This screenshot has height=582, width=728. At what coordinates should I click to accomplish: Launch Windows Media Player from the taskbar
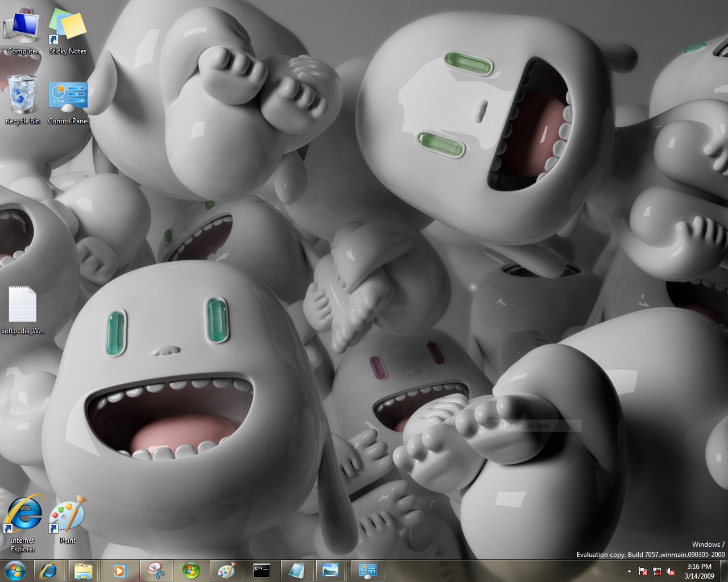(120, 570)
